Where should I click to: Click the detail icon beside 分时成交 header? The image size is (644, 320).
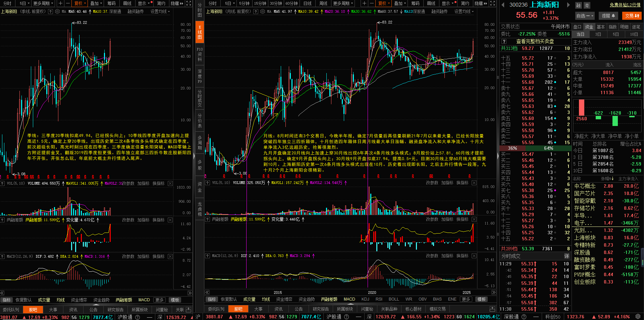pyautogui.click(x=567, y=256)
